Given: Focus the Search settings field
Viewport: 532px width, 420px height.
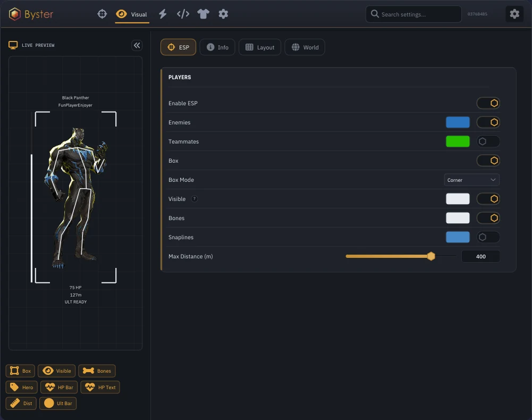Looking at the screenshot, I should [x=413, y=14].
